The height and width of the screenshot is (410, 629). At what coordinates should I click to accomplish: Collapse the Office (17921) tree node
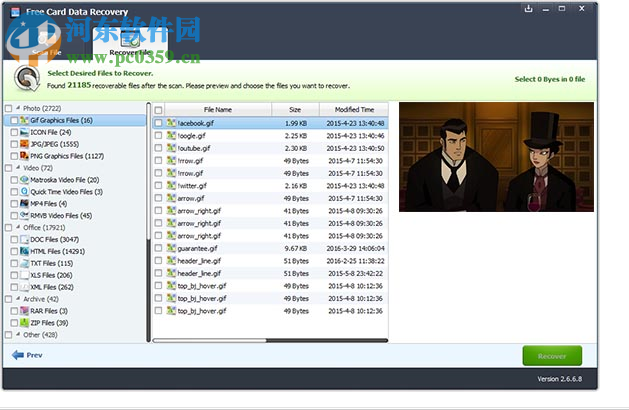pos(18,227)
